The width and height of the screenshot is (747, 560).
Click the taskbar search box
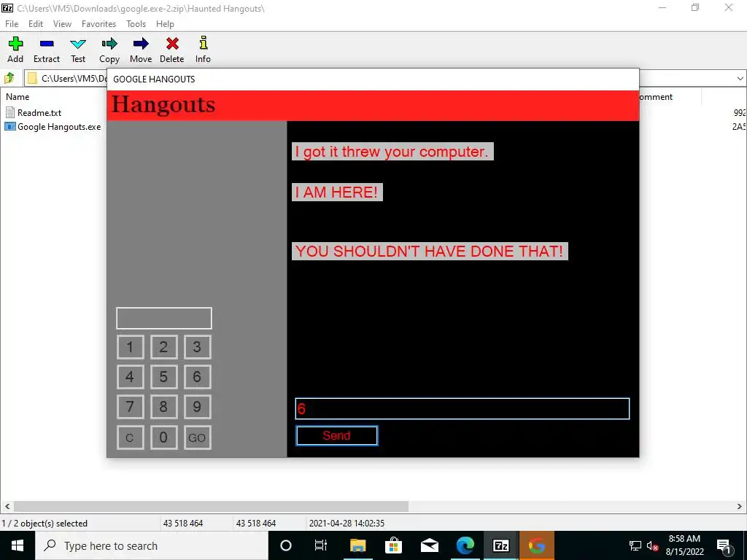click(152, 545)
